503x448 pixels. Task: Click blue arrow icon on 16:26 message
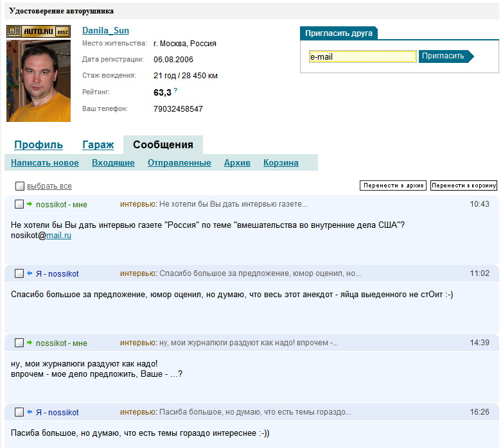pyautogui.click(x=30, y=412)
